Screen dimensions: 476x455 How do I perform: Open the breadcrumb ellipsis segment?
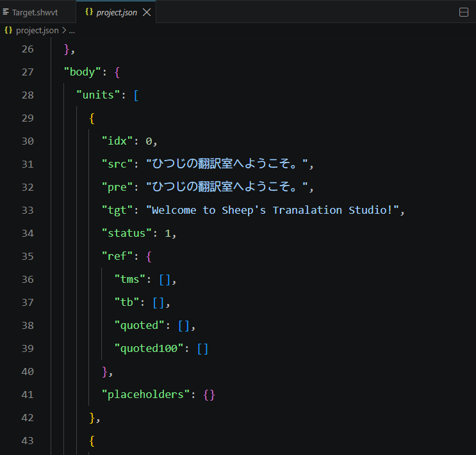72,31
